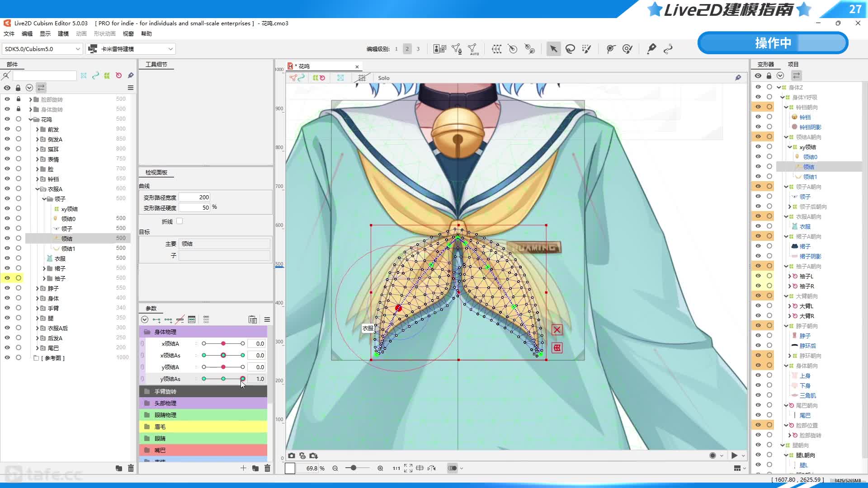Toggle lock on 脸部旋转 part
The image size is (868, 488).
[x=18, y=99]
